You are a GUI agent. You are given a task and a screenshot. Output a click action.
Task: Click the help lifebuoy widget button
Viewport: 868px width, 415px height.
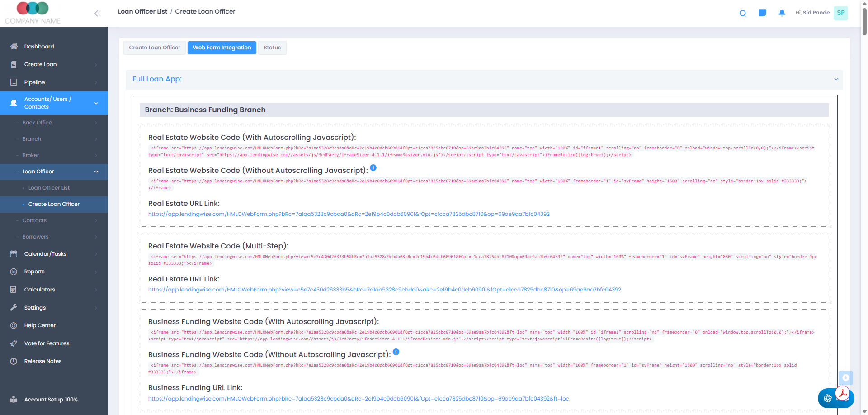click(x=828, y=398)
